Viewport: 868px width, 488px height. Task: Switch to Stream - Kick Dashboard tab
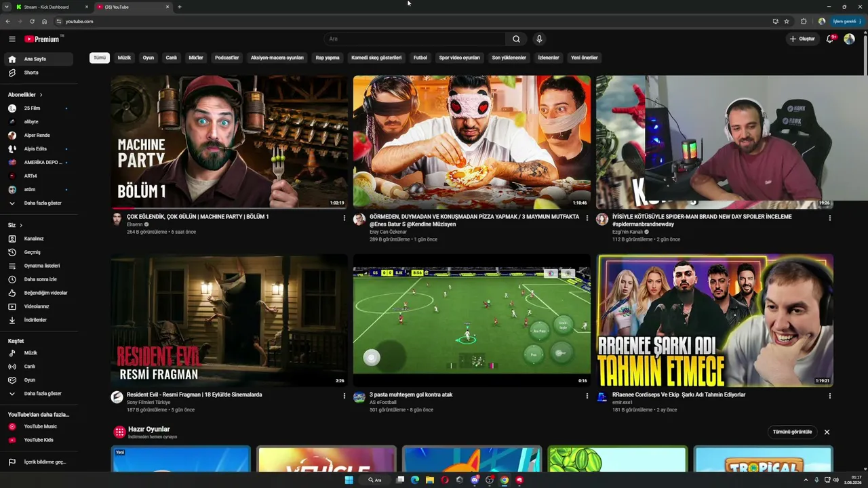(x=52, y=7)
